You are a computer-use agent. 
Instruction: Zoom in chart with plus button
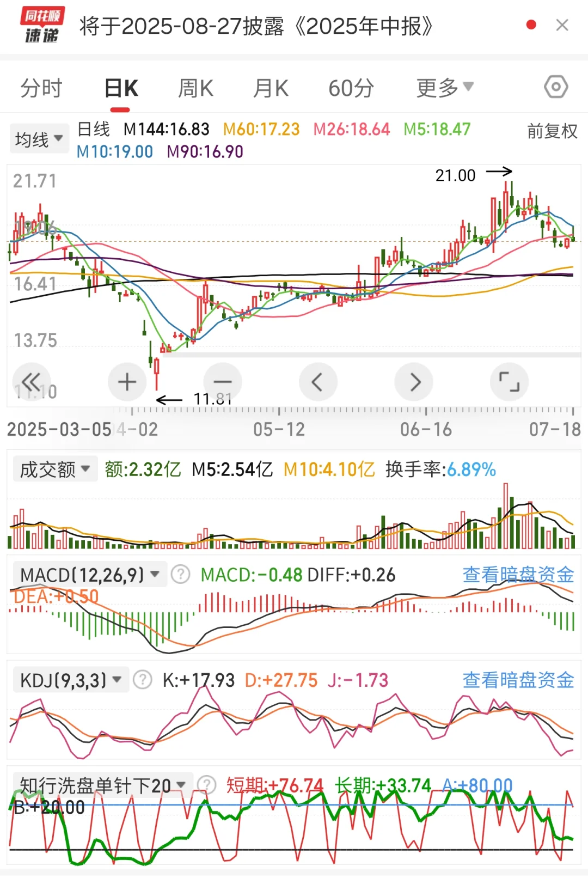coord(127,382)
